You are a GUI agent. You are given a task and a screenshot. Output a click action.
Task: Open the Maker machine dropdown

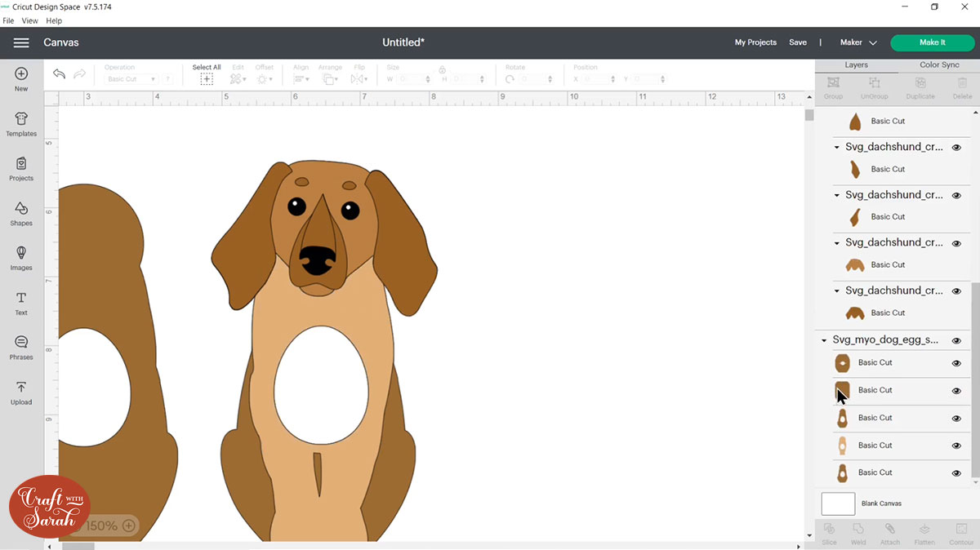point(858,42)
